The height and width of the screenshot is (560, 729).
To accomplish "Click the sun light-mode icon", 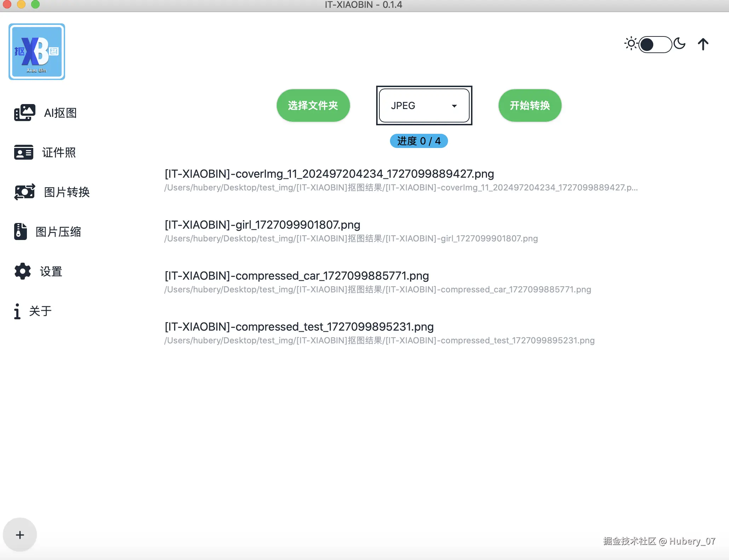I will coord(631,44).
